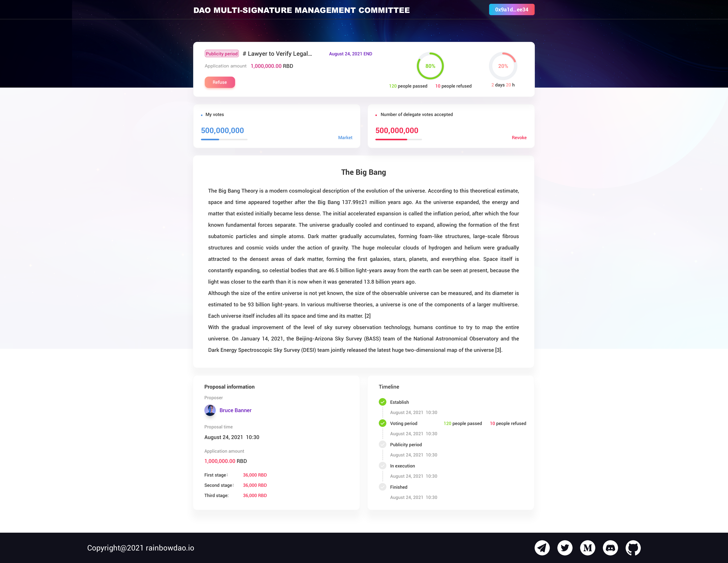
Task: Open the Telegram icon in footer
Action: [542, 548]
